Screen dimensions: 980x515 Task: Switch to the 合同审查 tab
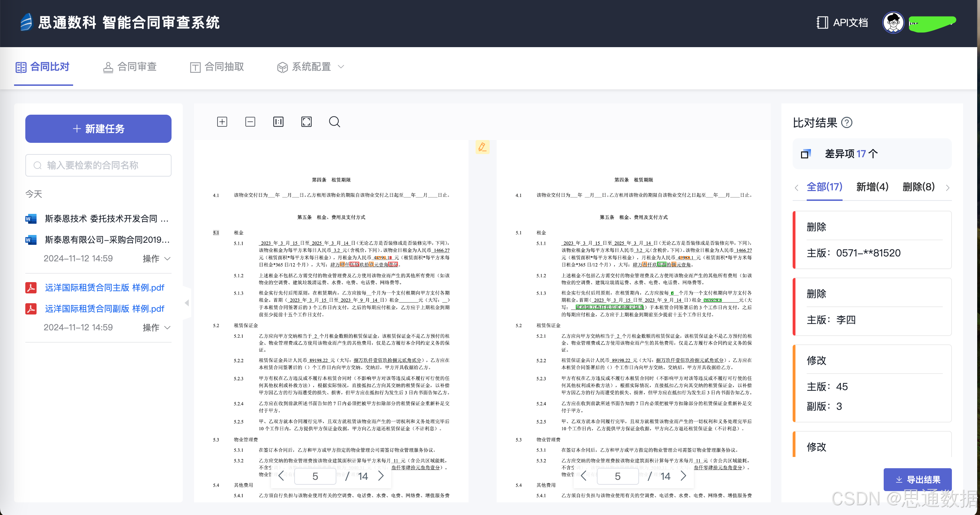point(130,67)
